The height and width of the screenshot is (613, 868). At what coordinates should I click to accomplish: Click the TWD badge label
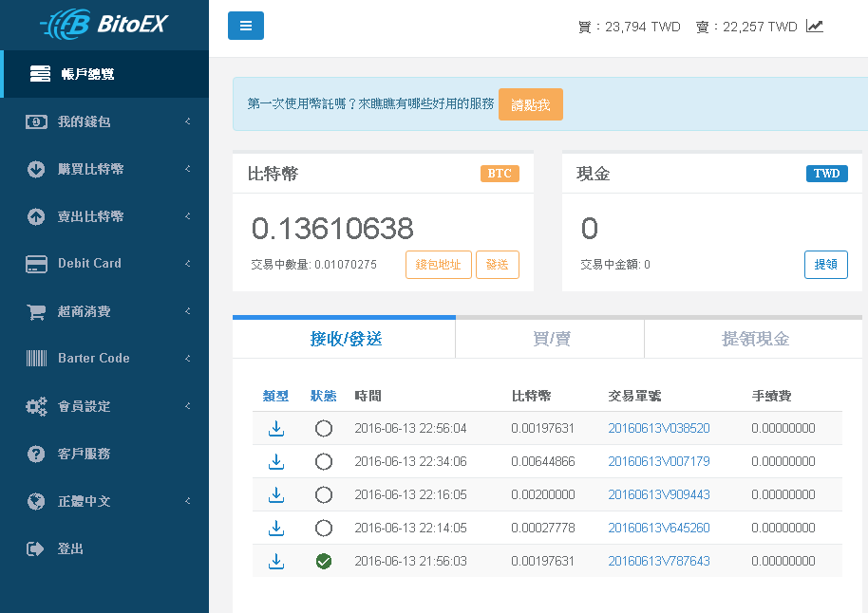coord(826,173)
